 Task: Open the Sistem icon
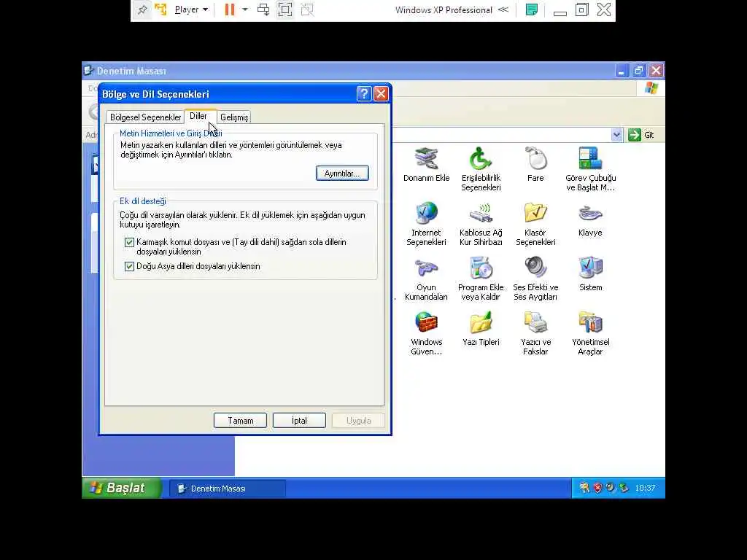click(x=591, y=274)
